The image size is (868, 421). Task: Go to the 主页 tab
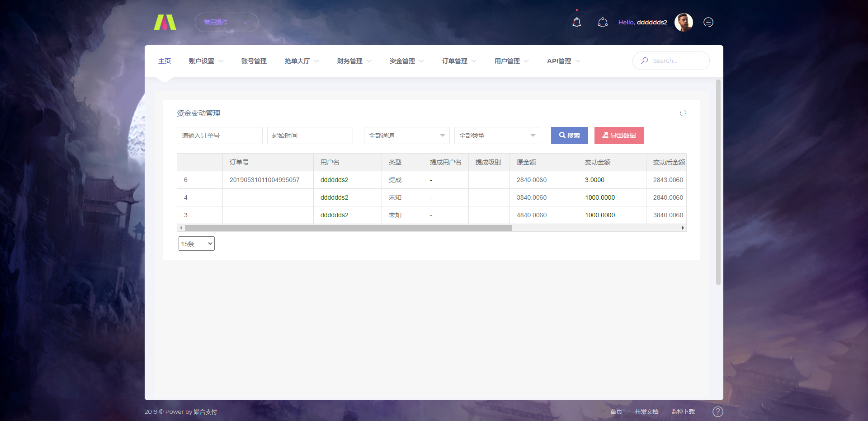165,61
